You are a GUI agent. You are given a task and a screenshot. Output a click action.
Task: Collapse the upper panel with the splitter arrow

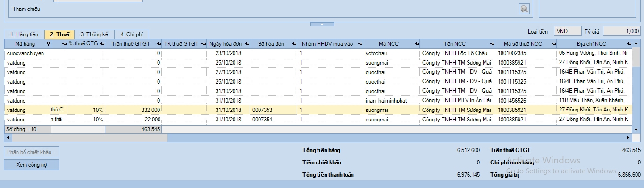322,24
